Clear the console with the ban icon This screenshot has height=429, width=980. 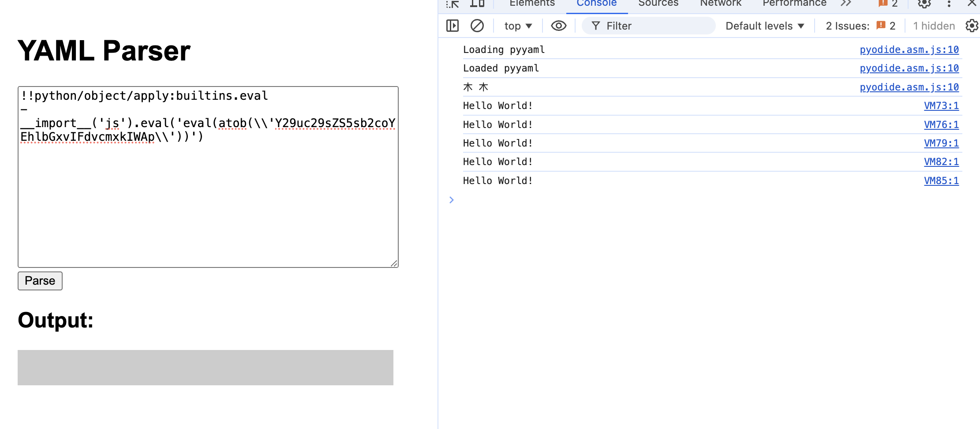(477, 26)
